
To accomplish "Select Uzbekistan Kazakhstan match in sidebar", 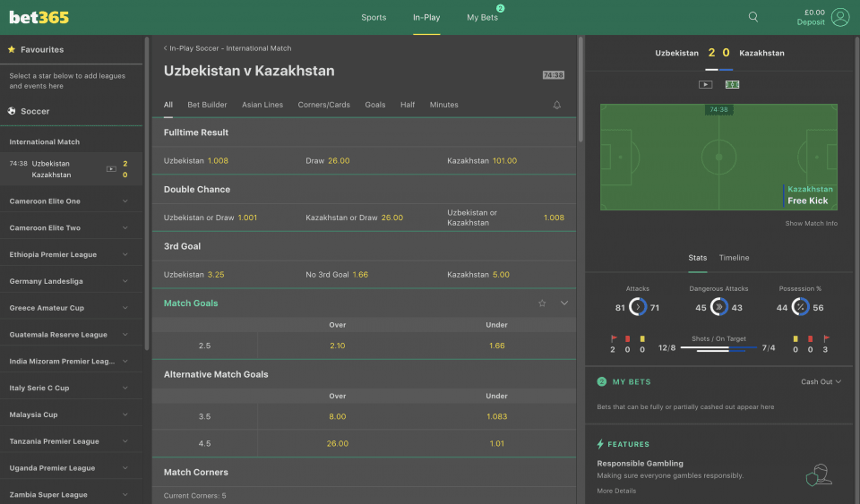I will click(72, 168).
